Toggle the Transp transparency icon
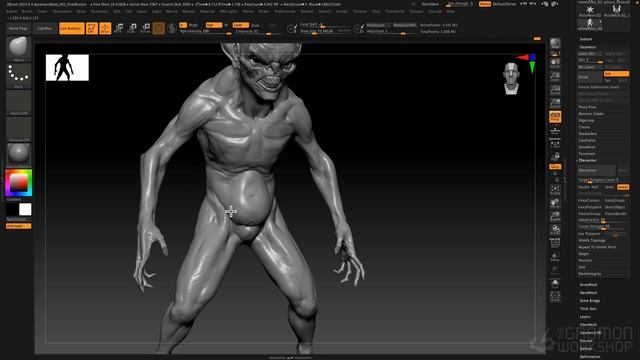Image resolution: width=640 pixels, height=360 pixels. (x=555, y=257)
